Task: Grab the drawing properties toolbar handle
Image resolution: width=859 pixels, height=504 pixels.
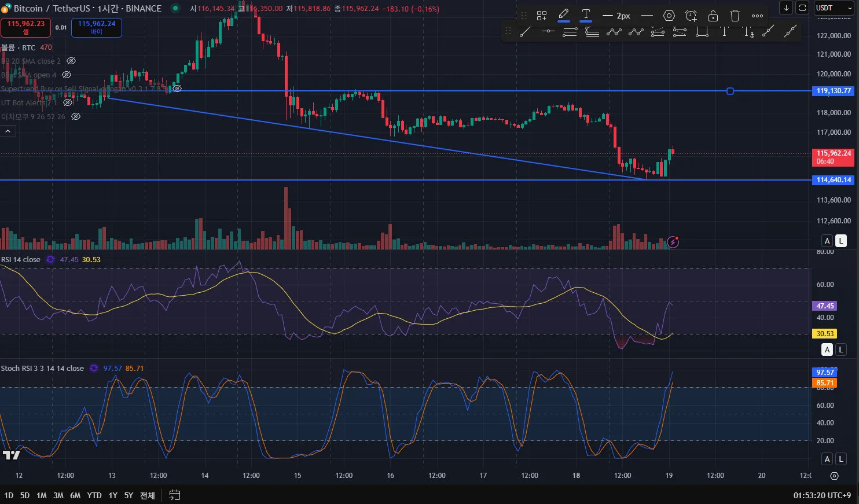Action: coord(524,16)
